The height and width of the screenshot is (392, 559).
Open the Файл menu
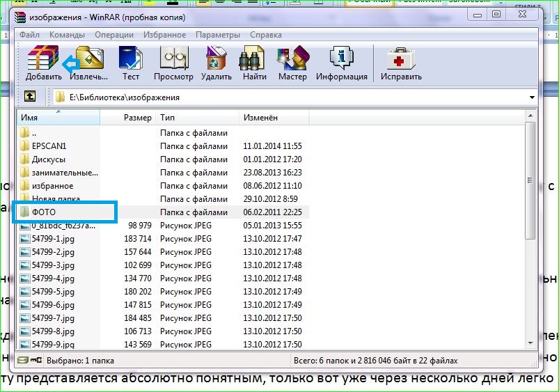(29, 35)
